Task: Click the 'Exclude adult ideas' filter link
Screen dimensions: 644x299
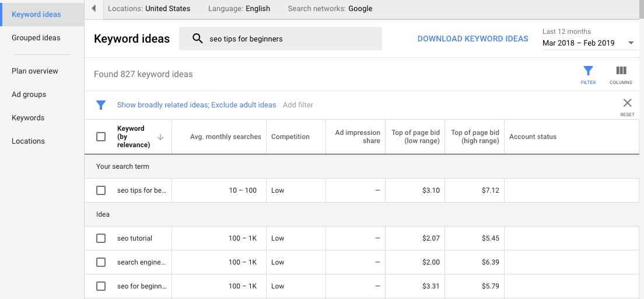Action: pos(244,105)
